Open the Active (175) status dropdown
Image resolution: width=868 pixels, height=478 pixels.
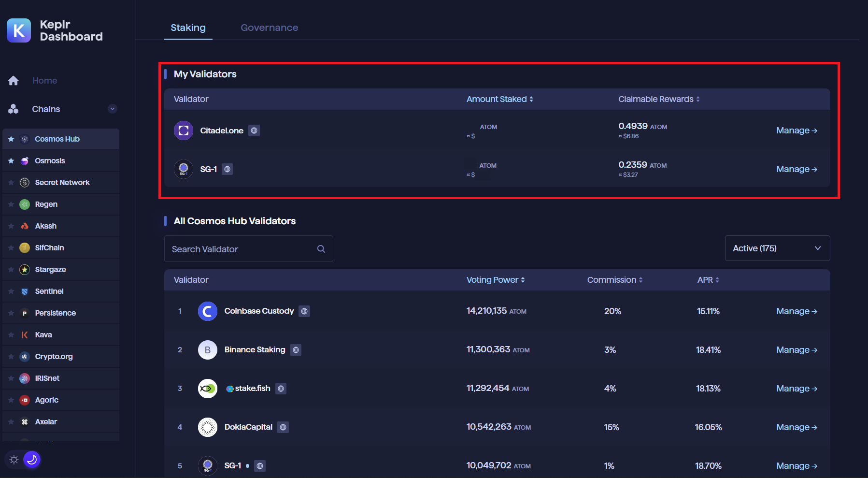coord(777,248)
